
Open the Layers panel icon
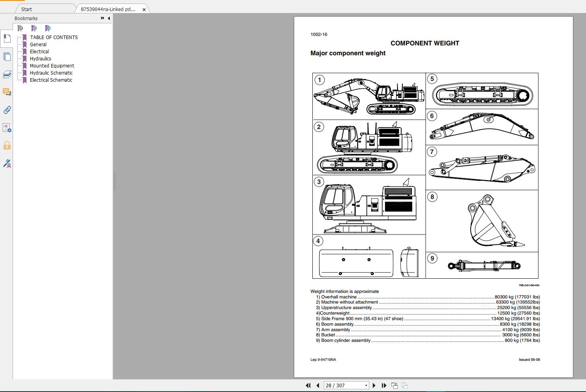(7, 74)
